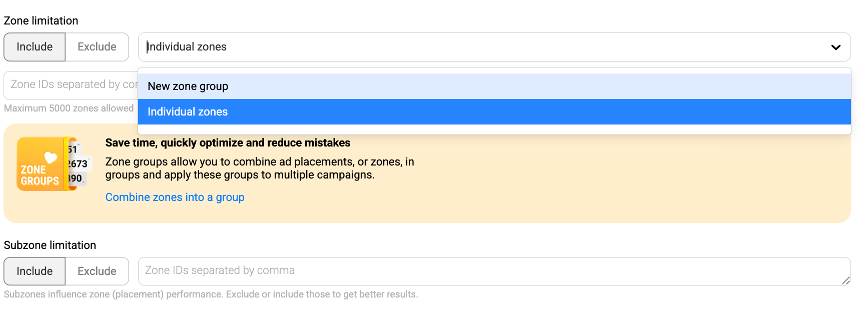The width and height of the screenshot is (868, 310).
Task: Select Include for Subzone limitation
Action: pos(34,271)
